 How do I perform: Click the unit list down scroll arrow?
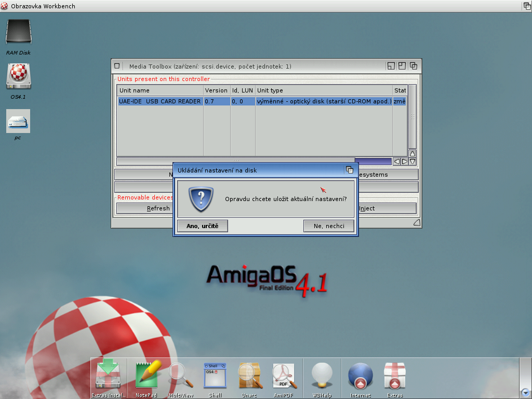413,162
